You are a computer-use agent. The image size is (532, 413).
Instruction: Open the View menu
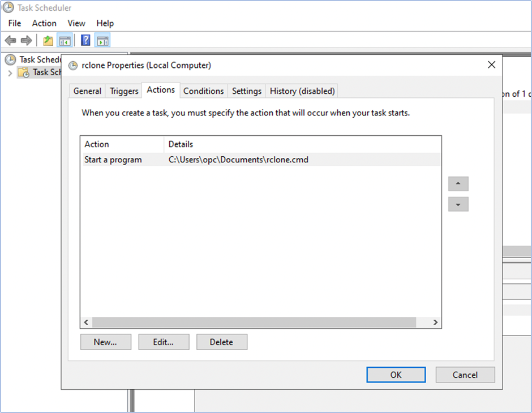point(76,23)
